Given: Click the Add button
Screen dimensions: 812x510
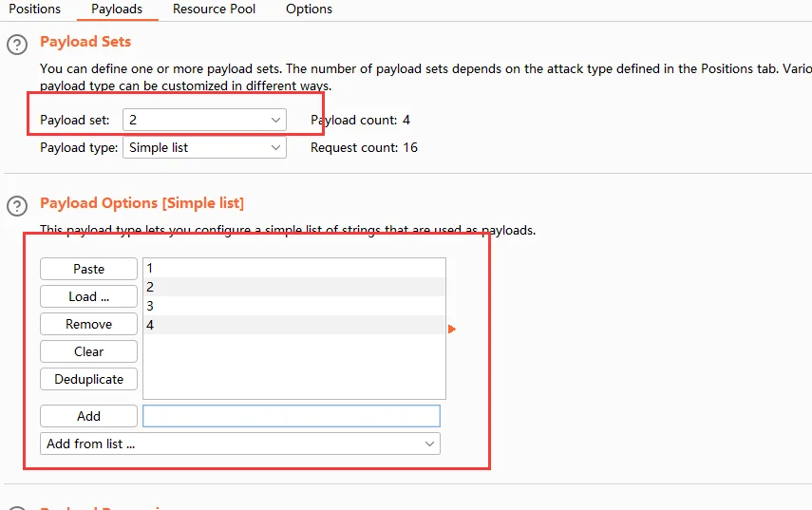Looking at the screenshot, I should [88, 416].
